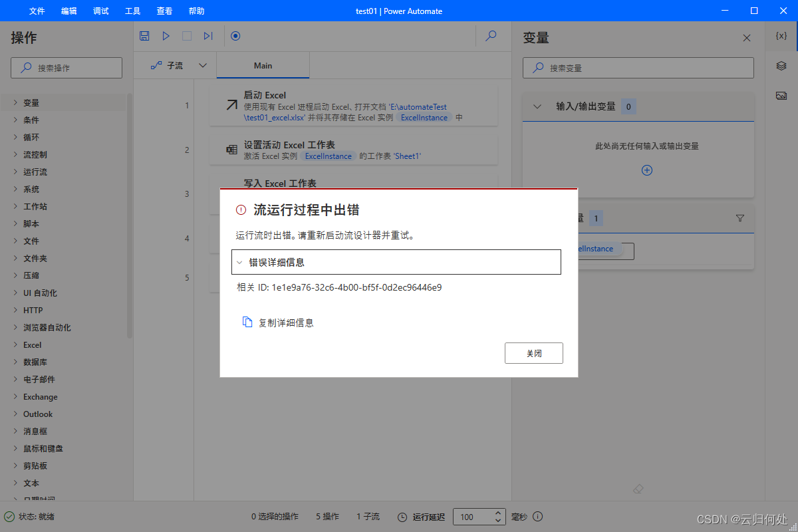The width and height of the screenshot is (798, 532).
Task: Click the search icon in the toolbar
Action: click(x=491, y=36)
